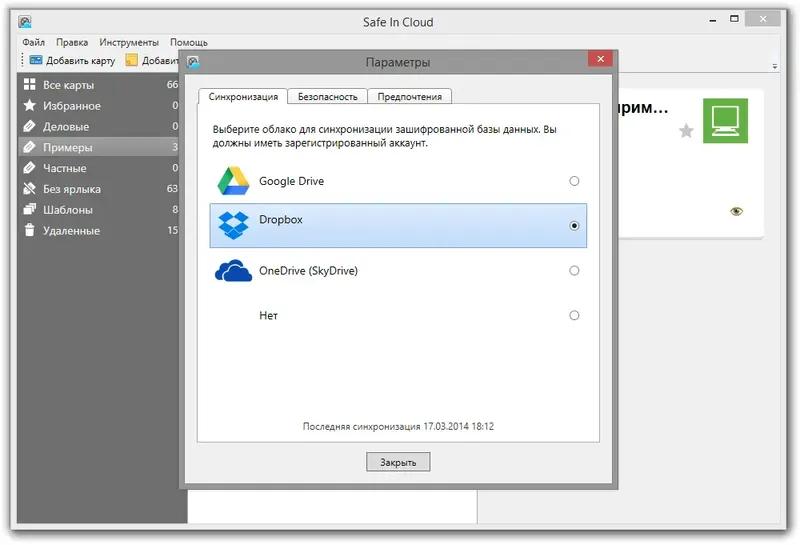Viewport: 800px width, 545px height.
Task: Click the count 15 next to Удаленные
Action: coord(172,230)
